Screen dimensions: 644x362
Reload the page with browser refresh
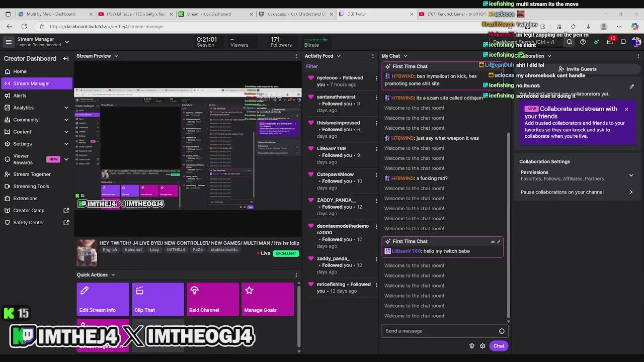(x=24, y=26)
